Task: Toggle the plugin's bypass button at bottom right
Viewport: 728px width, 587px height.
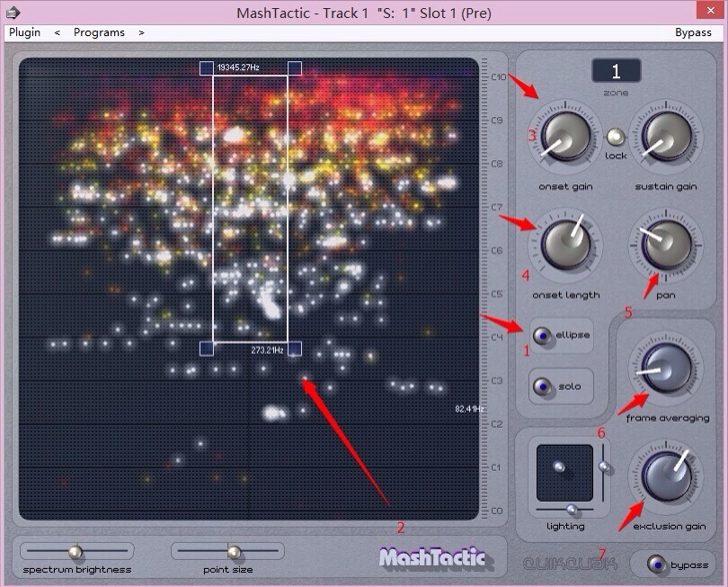Action: click(x=656, y=565)
